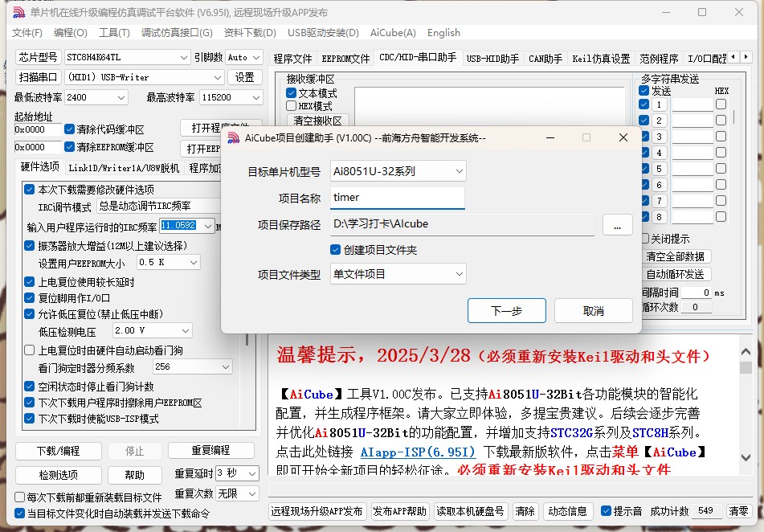The width and height of the screenshot is (764, 532).
Task: Click the 下载/编程 button
Action: (x=59, y=451)
